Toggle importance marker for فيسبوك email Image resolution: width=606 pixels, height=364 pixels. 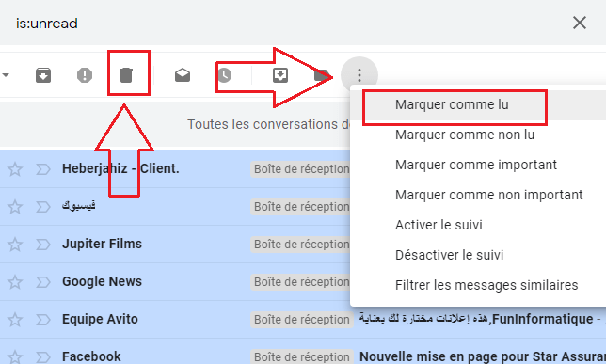[43, 207]
